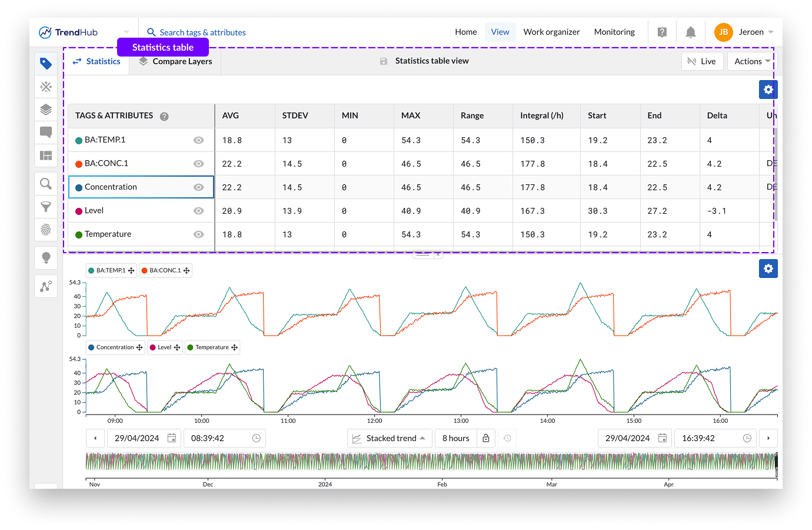Open the help question mark icon
Screen dimensions: 812x530
(662, 32)
